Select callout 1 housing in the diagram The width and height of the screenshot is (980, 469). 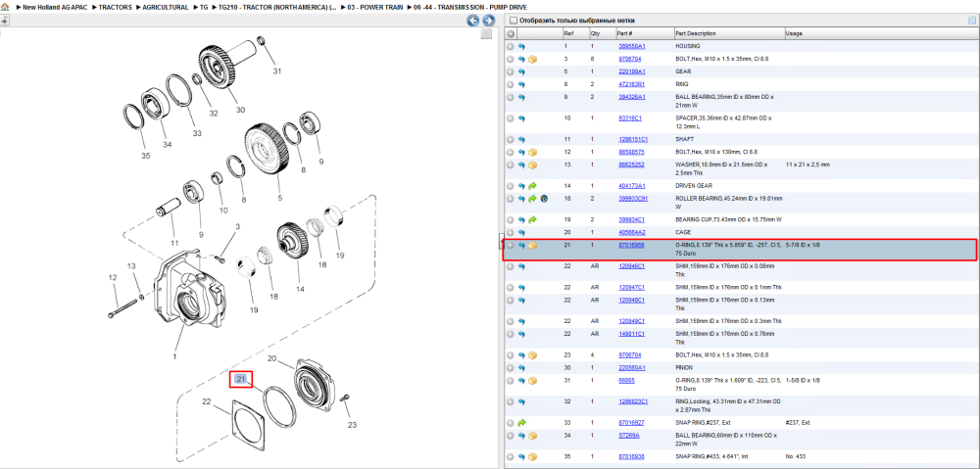[174, 356]
